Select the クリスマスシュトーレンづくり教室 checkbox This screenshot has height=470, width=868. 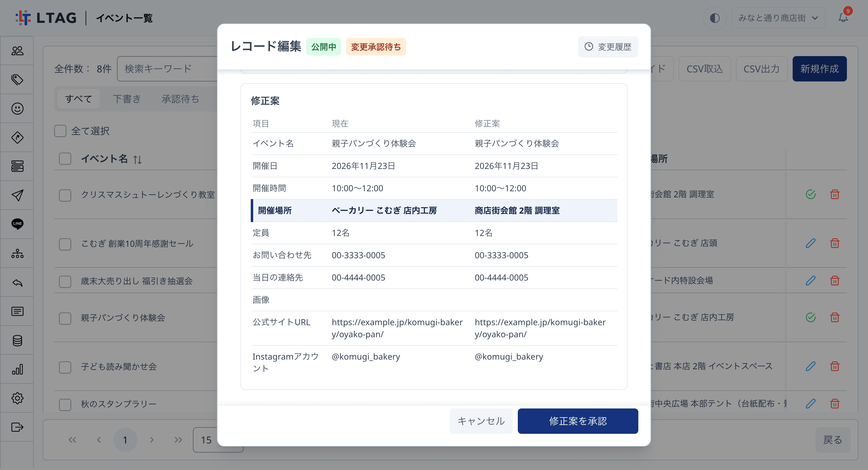[65, 195]
